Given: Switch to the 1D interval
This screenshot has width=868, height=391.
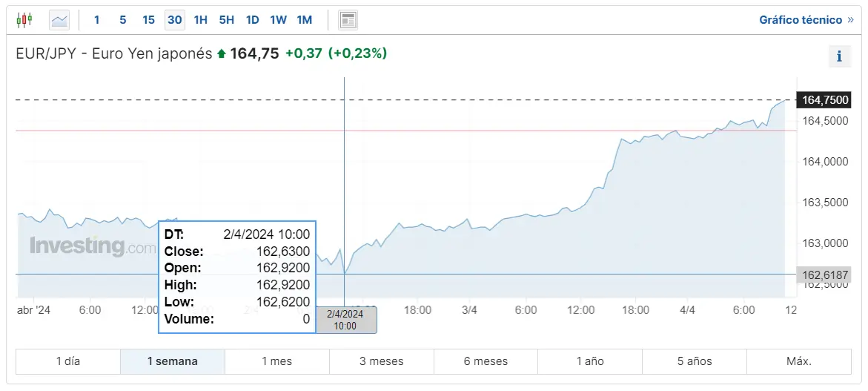Looking at the screenshot, I should (x=252, y=20).
